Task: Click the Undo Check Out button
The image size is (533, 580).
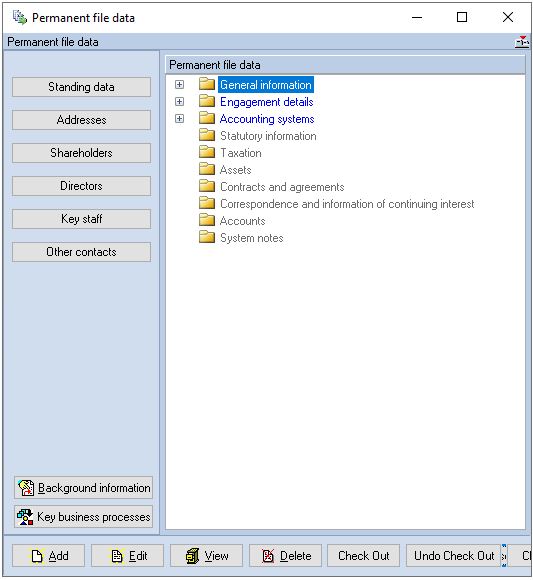Action: point(453,556)
